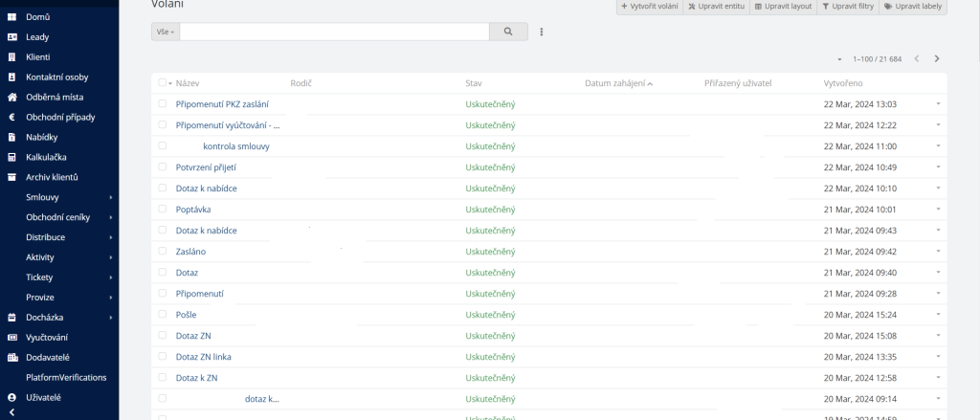The image size is (980, 420).
Task: Open row actions dropdown for Potvrzení přijetí
Action: [938, 166]
